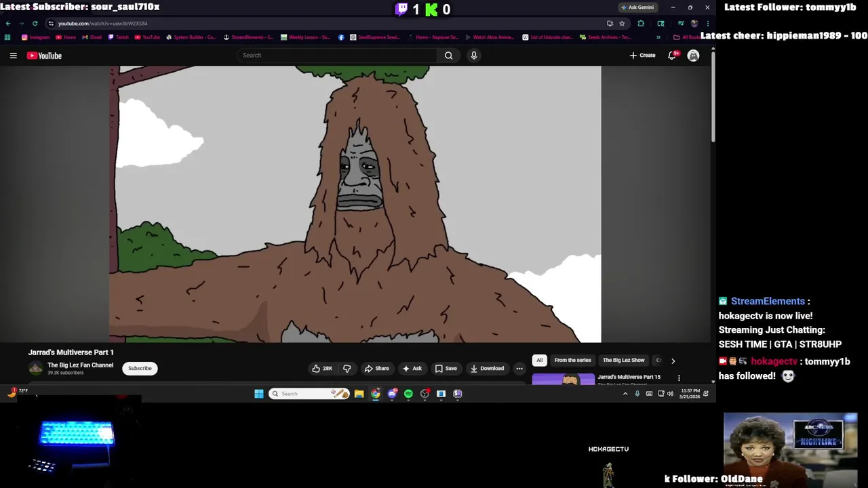This screenshot has width=868, height=488.
Task: Reload the page with Chrome refresh icon
Action: 35,23
